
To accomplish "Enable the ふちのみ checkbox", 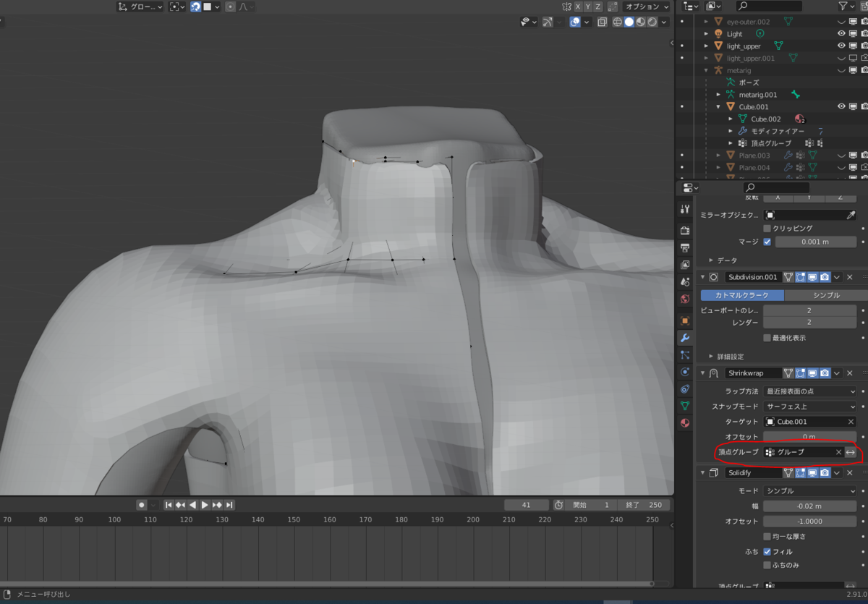I will (767, 565).
